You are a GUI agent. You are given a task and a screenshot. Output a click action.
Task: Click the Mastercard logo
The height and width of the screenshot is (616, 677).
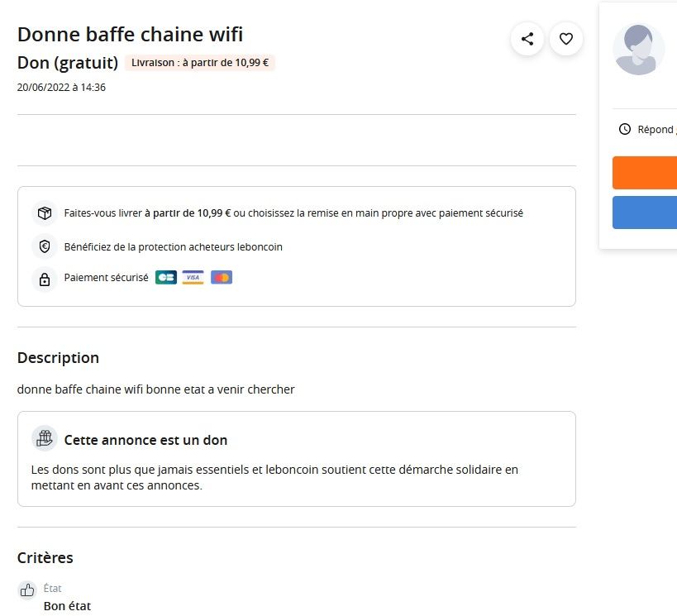point(222,277)
